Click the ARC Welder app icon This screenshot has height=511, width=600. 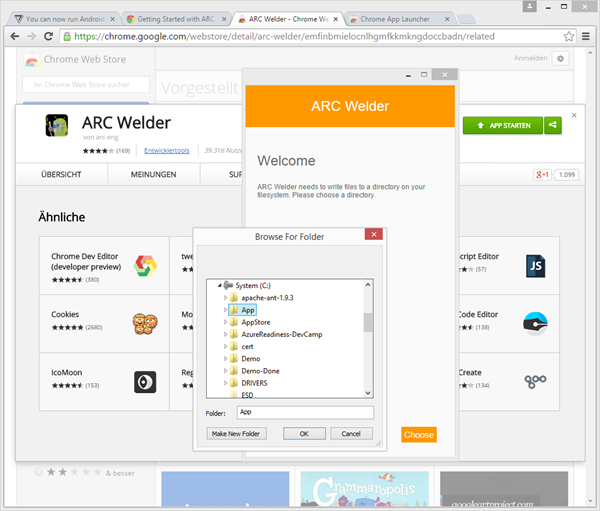[57, 125]
